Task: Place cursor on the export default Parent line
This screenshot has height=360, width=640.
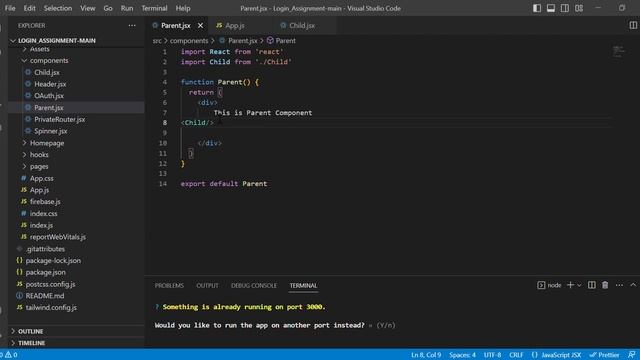Action: click(224, 184)
